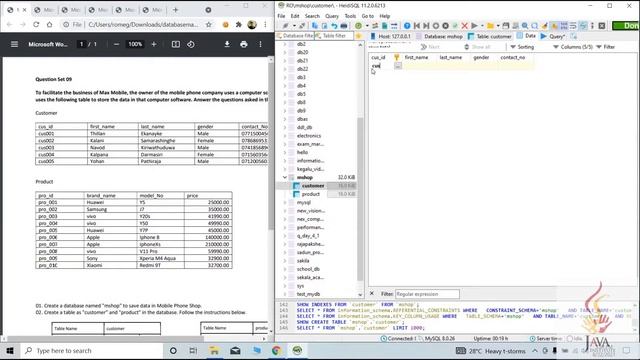
Task: Expand the test_mydb database node
Action: click(285, 294)
